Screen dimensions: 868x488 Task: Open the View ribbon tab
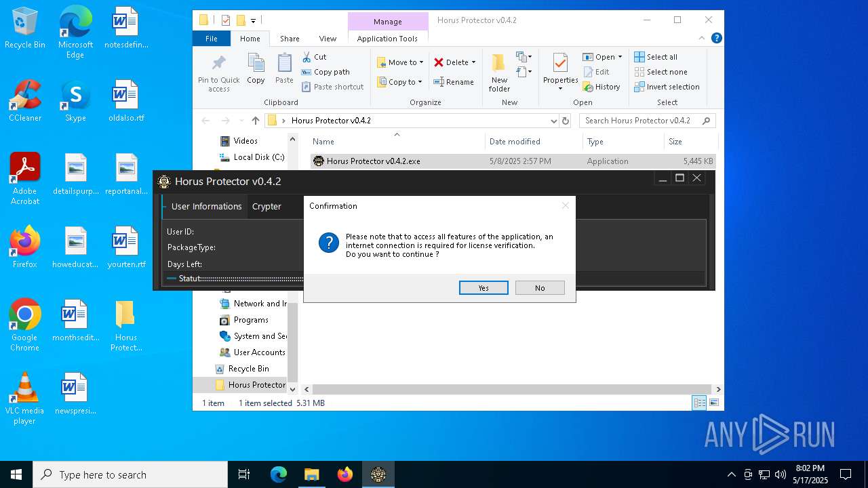[x=328, y=39]
